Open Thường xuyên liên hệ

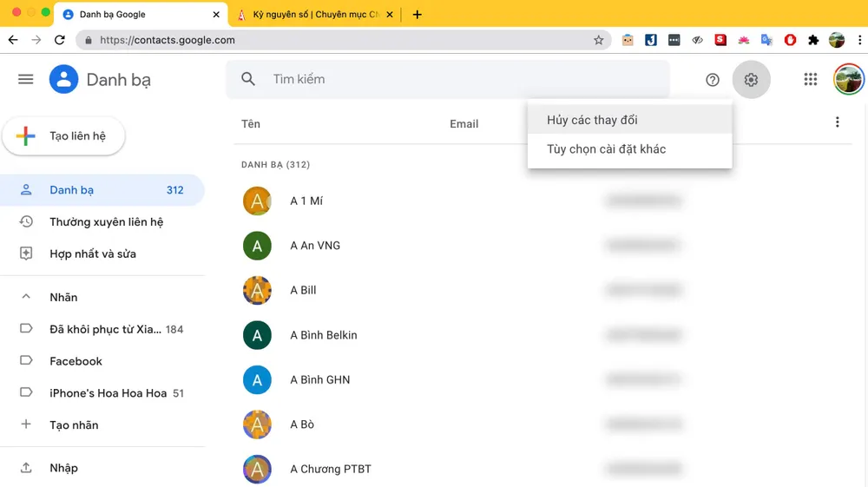tap(102, 222)
